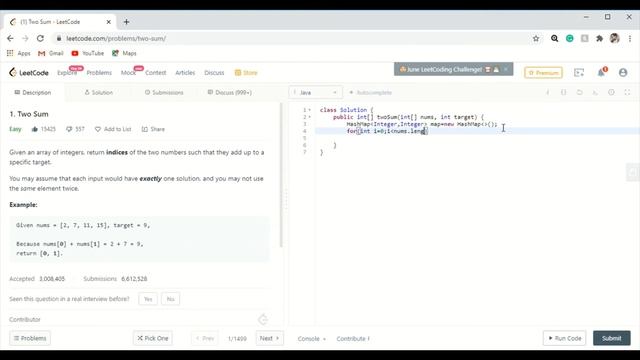Open the Gmail bookmark
The image size is (640, 360).
[51, 53]
